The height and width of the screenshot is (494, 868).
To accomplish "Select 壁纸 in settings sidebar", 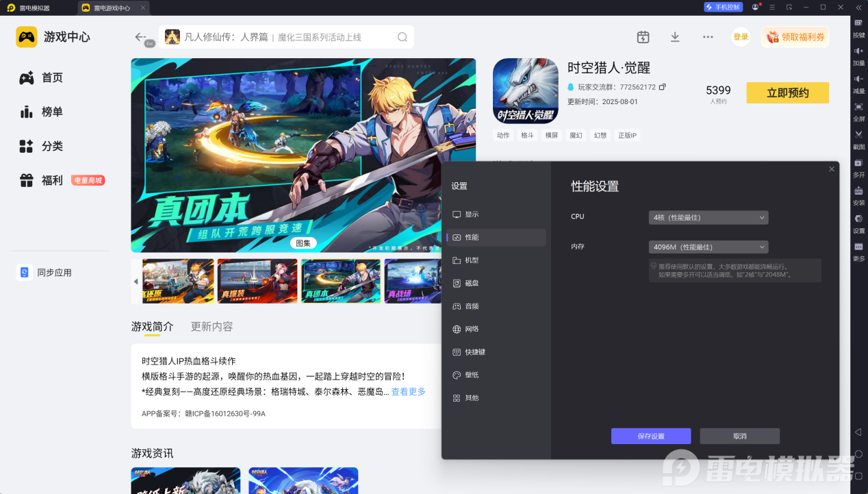I will (x=496, y=375).
